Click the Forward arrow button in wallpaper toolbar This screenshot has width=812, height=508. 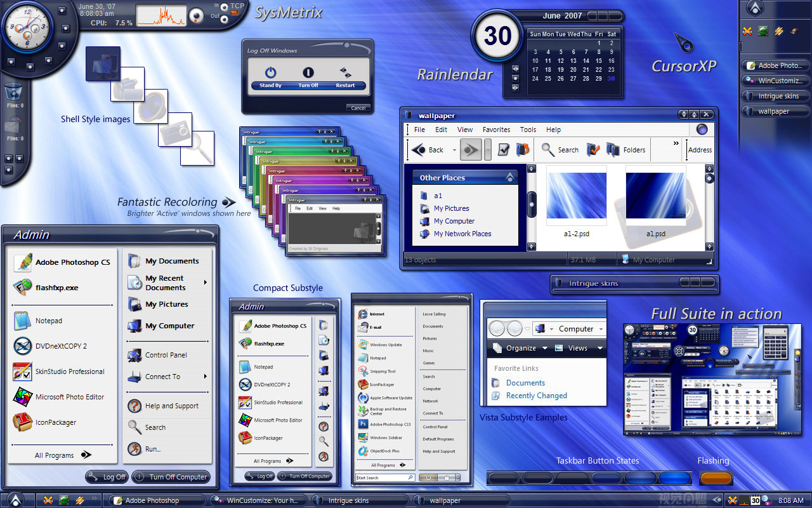coord(470,150)
